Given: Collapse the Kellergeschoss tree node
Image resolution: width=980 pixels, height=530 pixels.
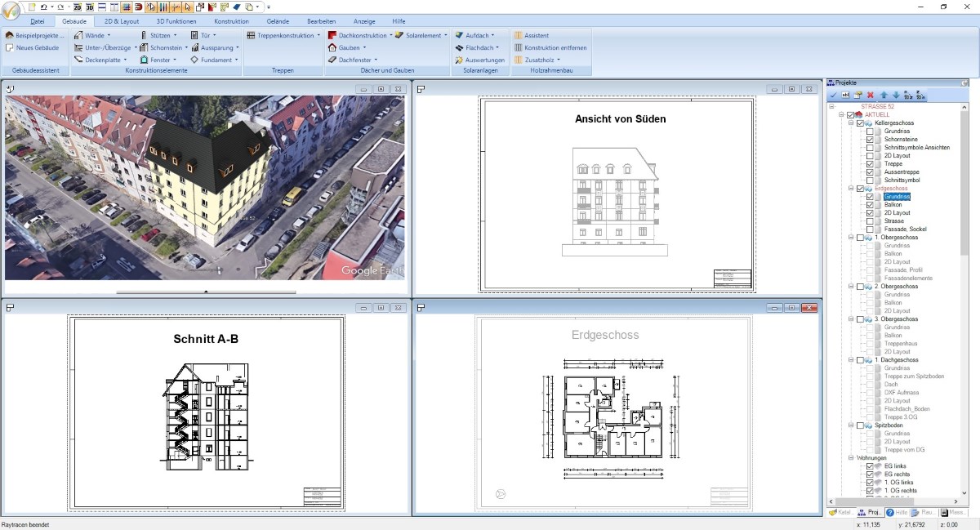Looking at the screenshot, I should click(x=850, y=123).
